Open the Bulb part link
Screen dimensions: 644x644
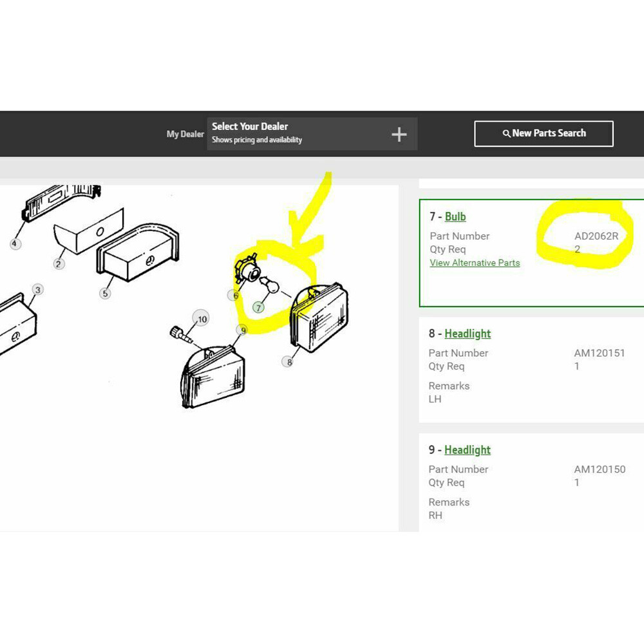[455, 216]
